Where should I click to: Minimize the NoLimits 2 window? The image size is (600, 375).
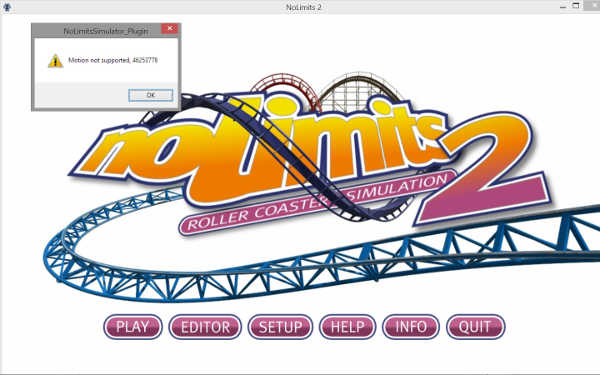[563, 7]
